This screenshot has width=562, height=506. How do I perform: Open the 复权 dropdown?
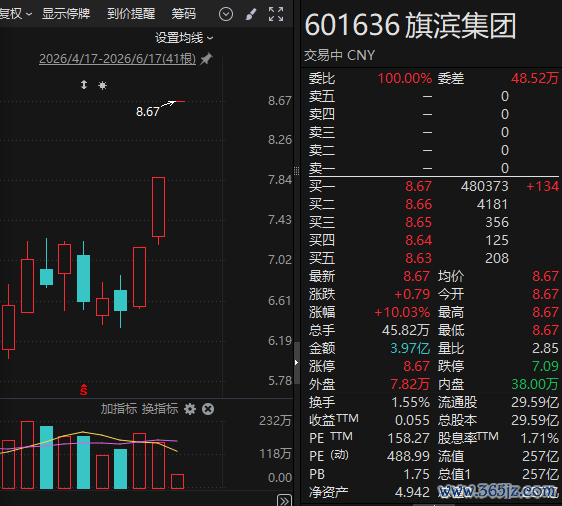coord(16,14)
